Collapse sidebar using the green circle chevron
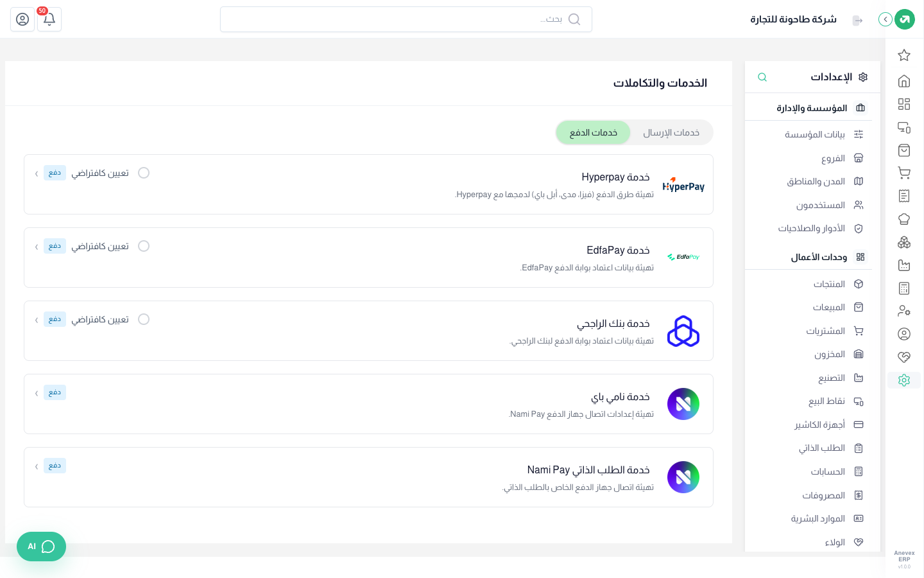924x578 pixels. (886, 19)
